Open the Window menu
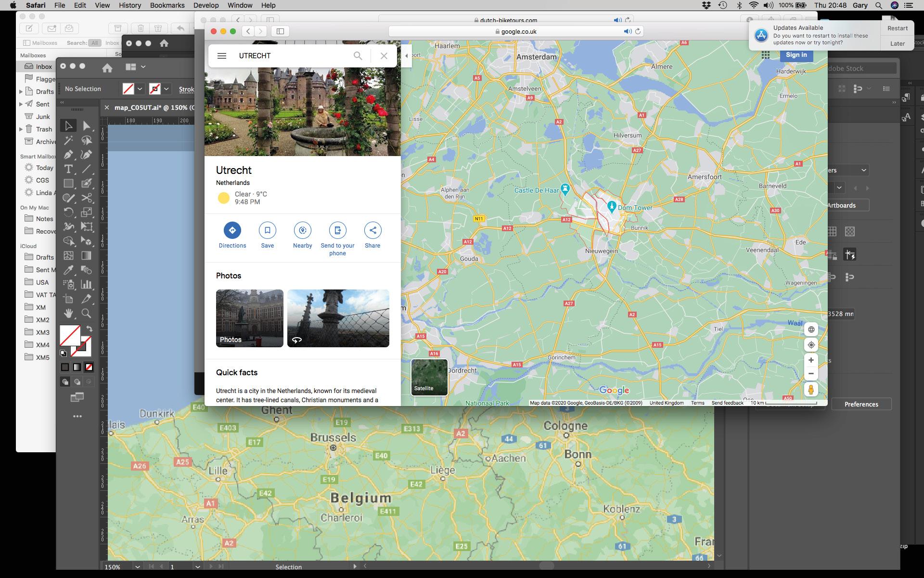The width and height of the screenshot is (924, 578). point(240,5)
